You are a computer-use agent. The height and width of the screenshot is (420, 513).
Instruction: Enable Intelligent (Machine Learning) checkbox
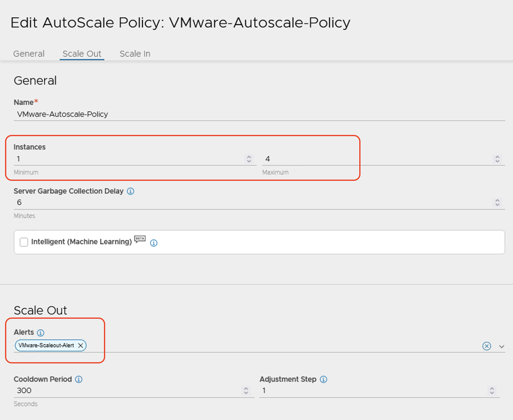tap(24, 242)
